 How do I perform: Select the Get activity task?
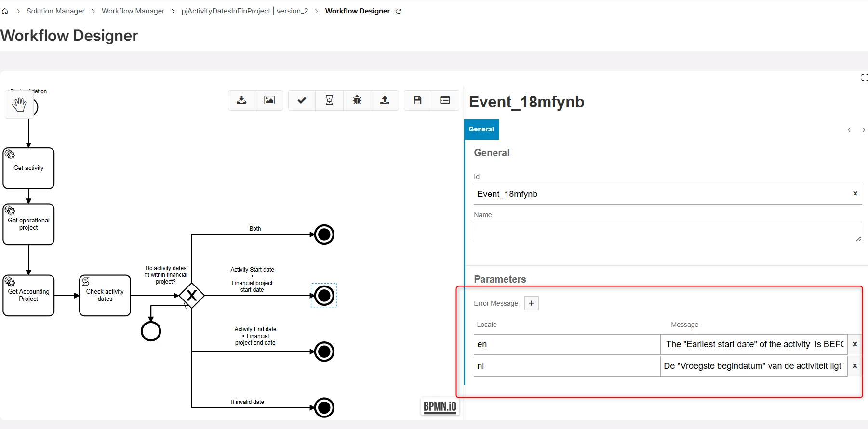(x=28, y=168)
